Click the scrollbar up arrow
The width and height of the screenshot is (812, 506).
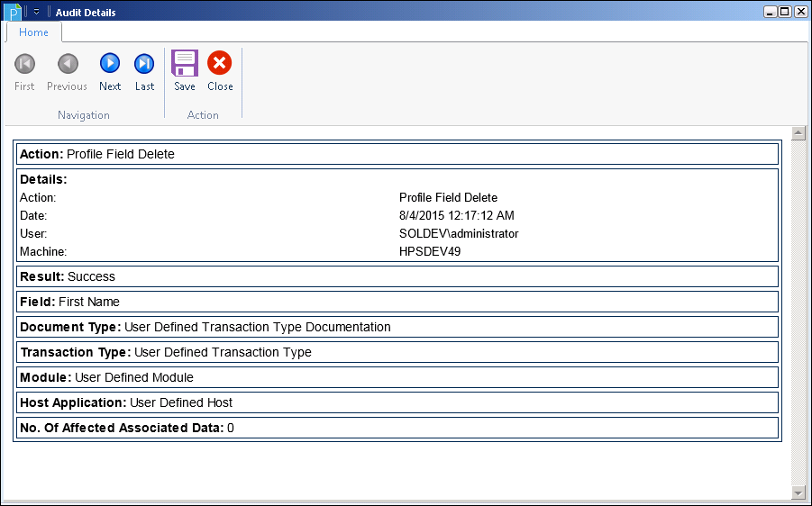[798, 133]
